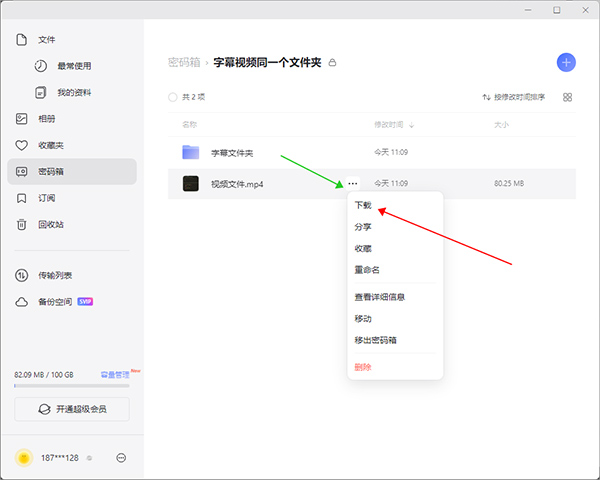Open 备份空间 backup space
This screenshot has width=600, height=480.
coord(55,301)
